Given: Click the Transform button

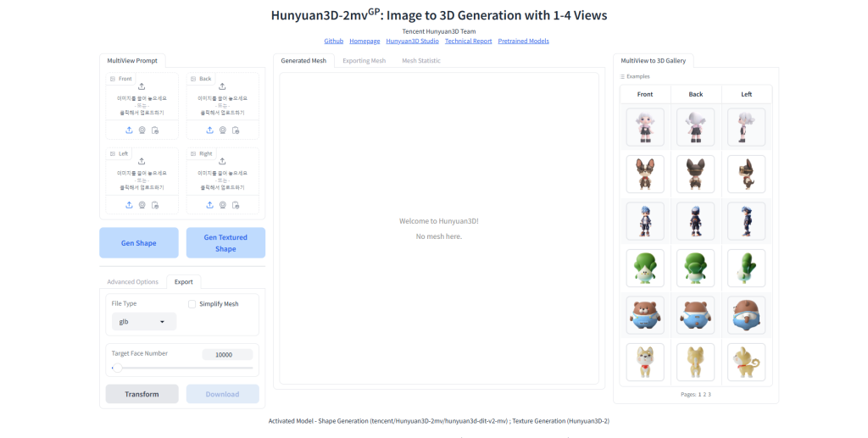Looking at the screenshot, I should (142, 394).
